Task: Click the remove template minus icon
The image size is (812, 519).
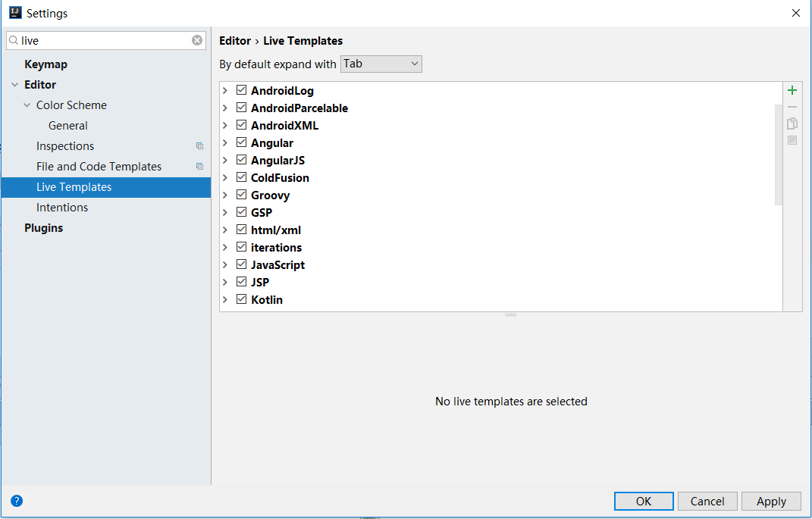Action: tap(792, 107)
